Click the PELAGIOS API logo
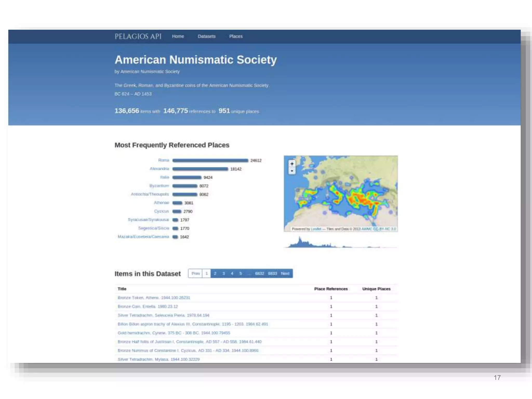Screen dimensions: 532x399 pos(138,36)
